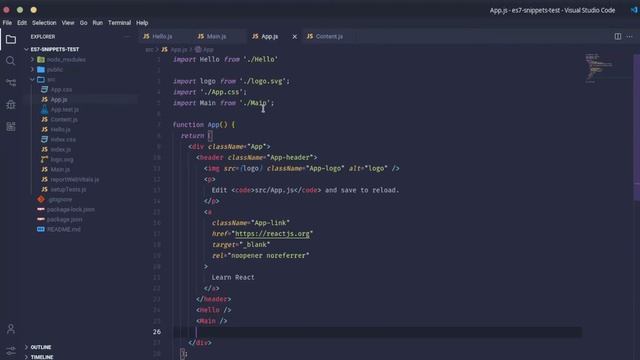Click the code minimap preview

click(x=599, y=67)
